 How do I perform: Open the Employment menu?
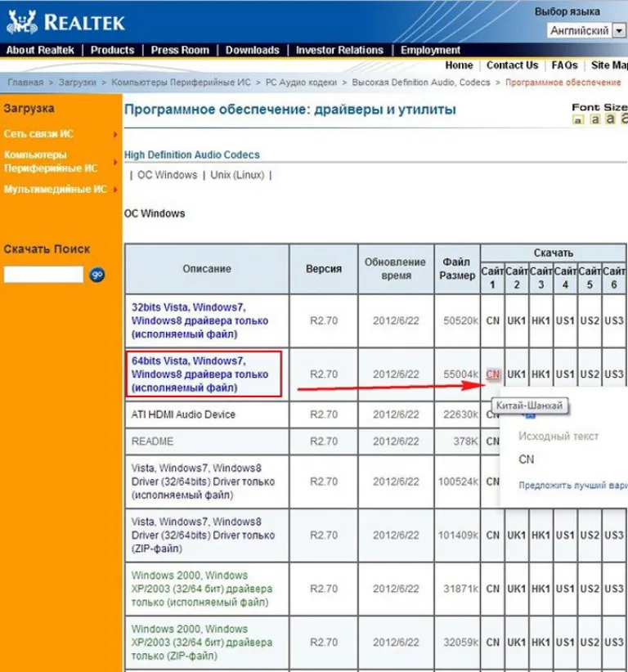(x=430, y=50)
